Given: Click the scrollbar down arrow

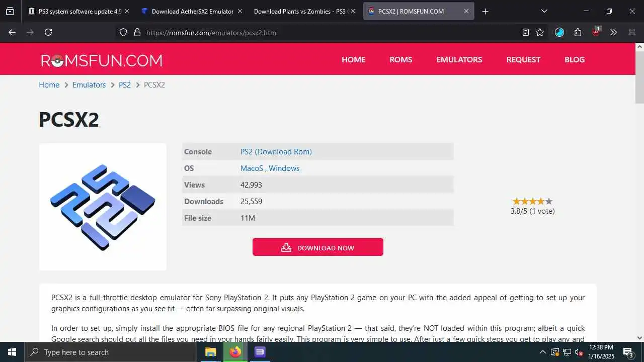Looking at the screenshot, I should point(639,338).
